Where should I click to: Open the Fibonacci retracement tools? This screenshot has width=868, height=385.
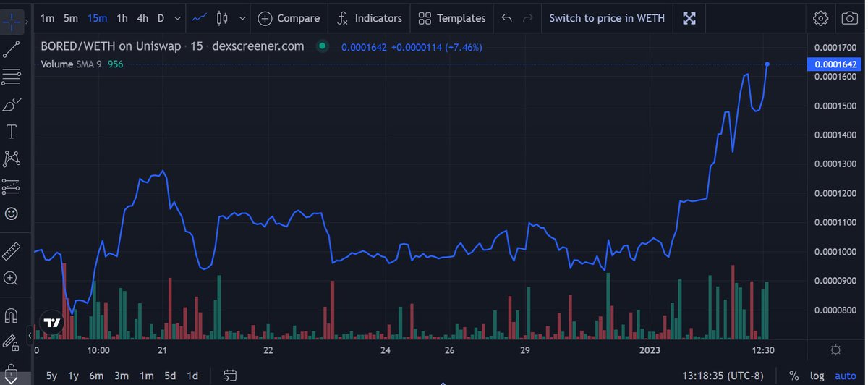tap(11, 77)
